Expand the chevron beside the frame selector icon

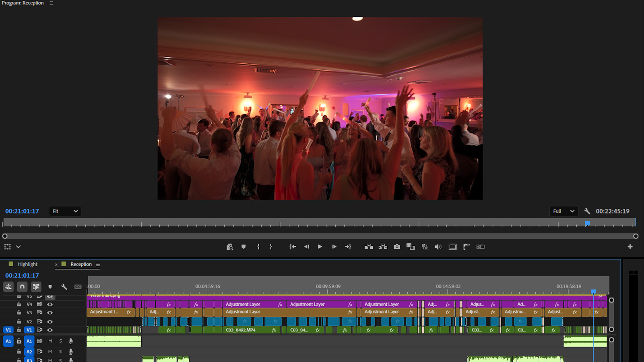tap(18, 247)
